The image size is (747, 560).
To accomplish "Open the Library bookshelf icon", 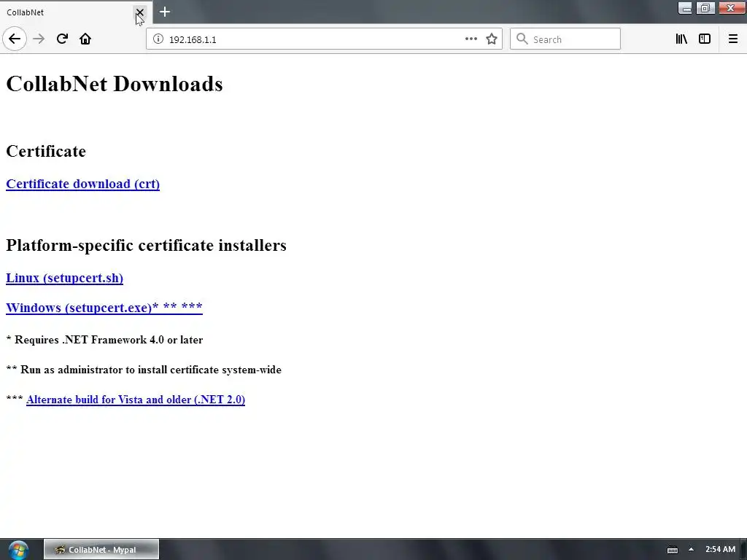I will (681, 39).
